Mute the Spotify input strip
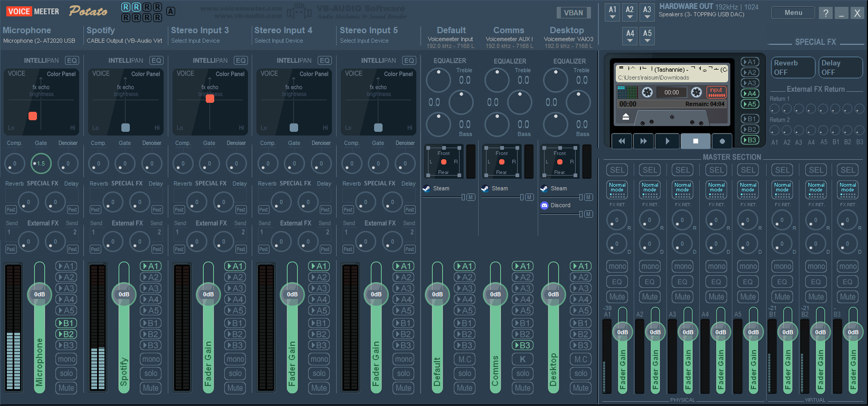 point(150,388)
